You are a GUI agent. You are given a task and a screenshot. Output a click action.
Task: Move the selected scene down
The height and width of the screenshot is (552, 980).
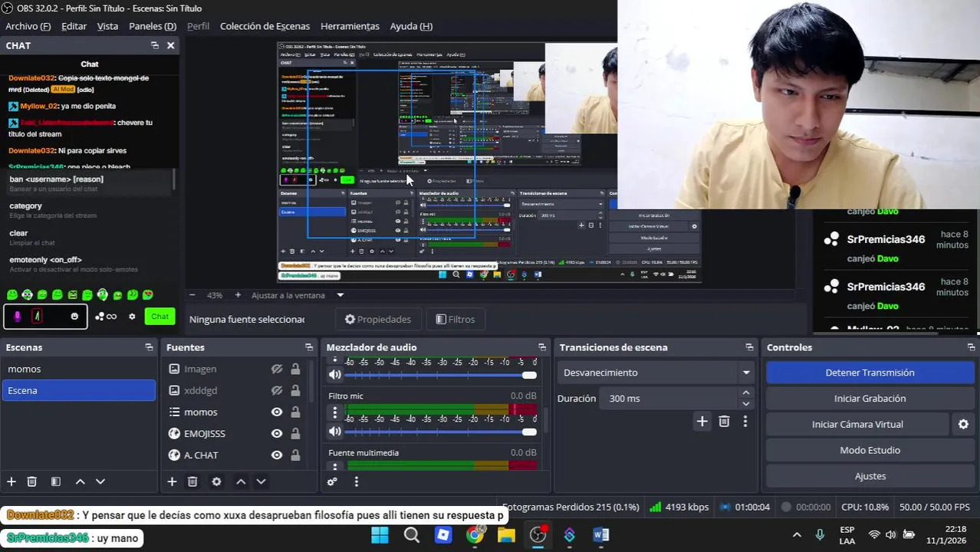pos(100,481)
